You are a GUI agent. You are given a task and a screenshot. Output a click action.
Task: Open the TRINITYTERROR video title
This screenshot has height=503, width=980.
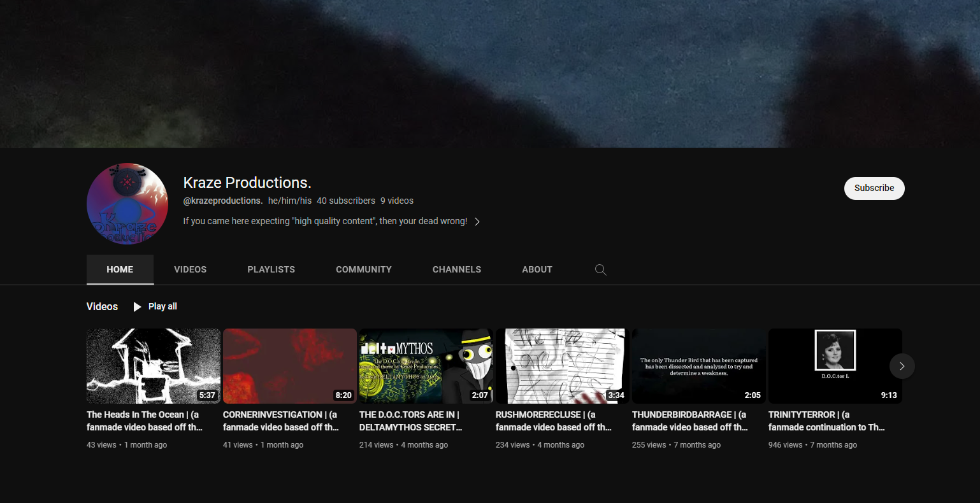pos(826,421)
